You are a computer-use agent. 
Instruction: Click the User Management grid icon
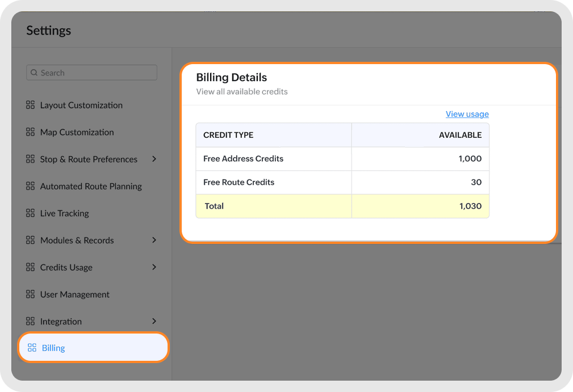tap(31, 294)
